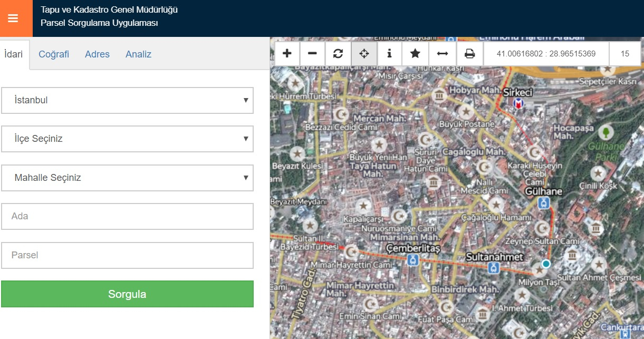
Task: Open the orange hamburger menu
Action: pos(13,18)
